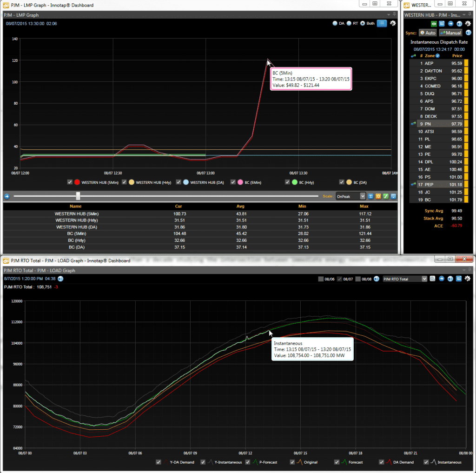
Task: Open the Scale OnPeak dropdown
Action: pos(350,196)
